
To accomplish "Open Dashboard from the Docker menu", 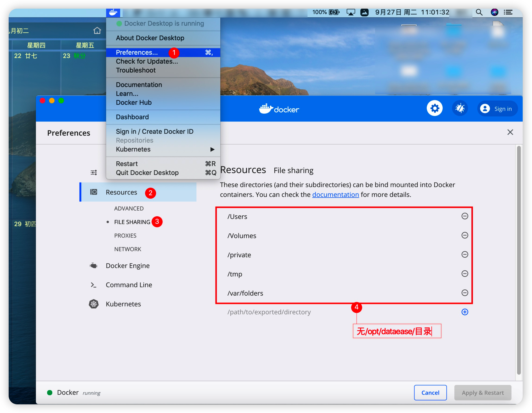I will pyautogui.click(x=132, y=117).
